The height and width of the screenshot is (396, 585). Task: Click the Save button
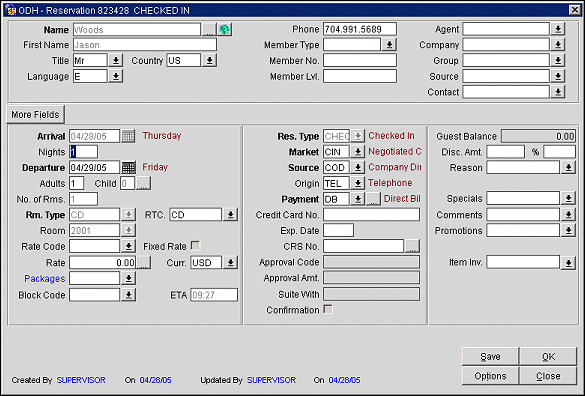490,357
